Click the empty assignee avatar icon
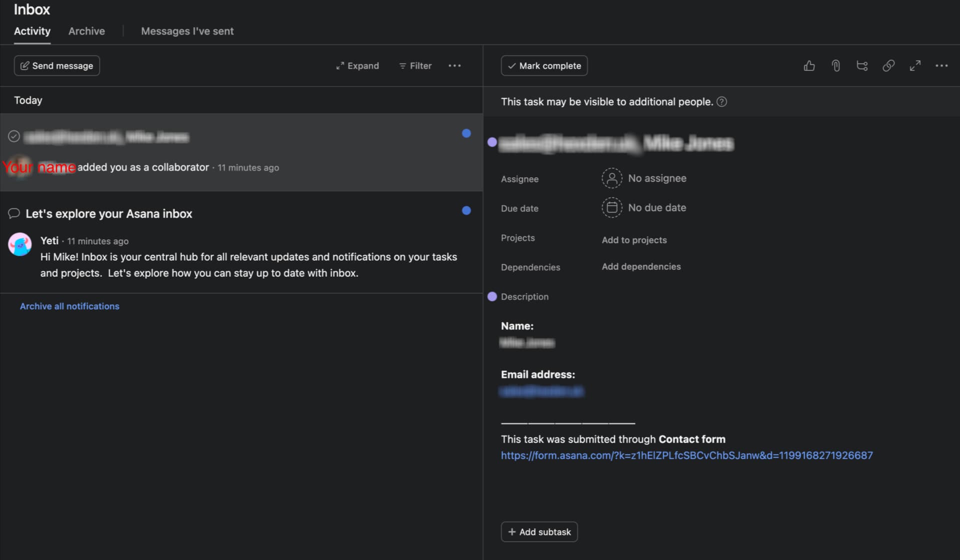Image resolution: width=960 pixels, height=560 pixels. click(611, 178)
